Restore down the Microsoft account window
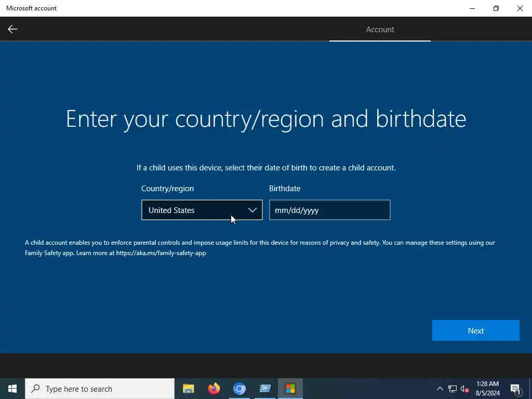The height and width of the screenshot is (399, 532). (x=496, y=8)
